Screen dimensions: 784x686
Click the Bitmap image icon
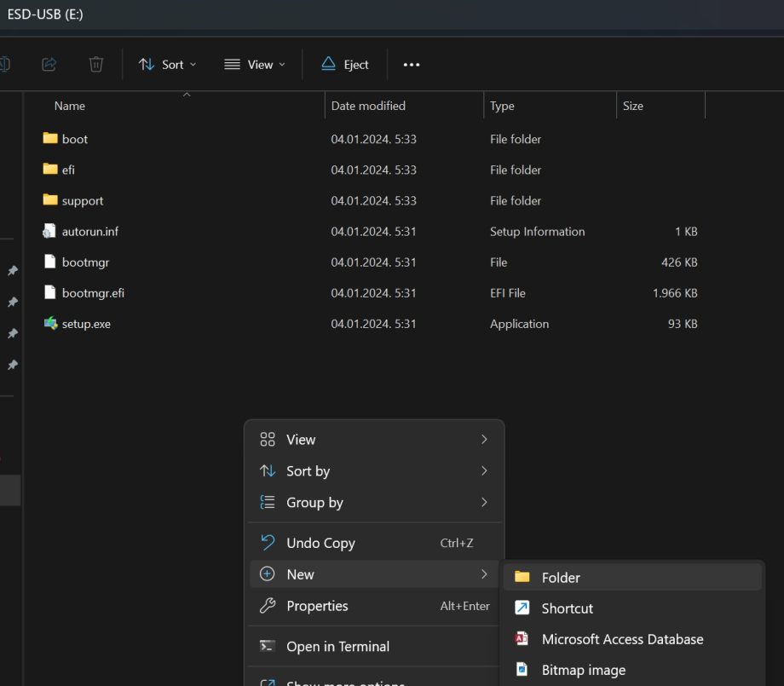click(x=522, y=670)
